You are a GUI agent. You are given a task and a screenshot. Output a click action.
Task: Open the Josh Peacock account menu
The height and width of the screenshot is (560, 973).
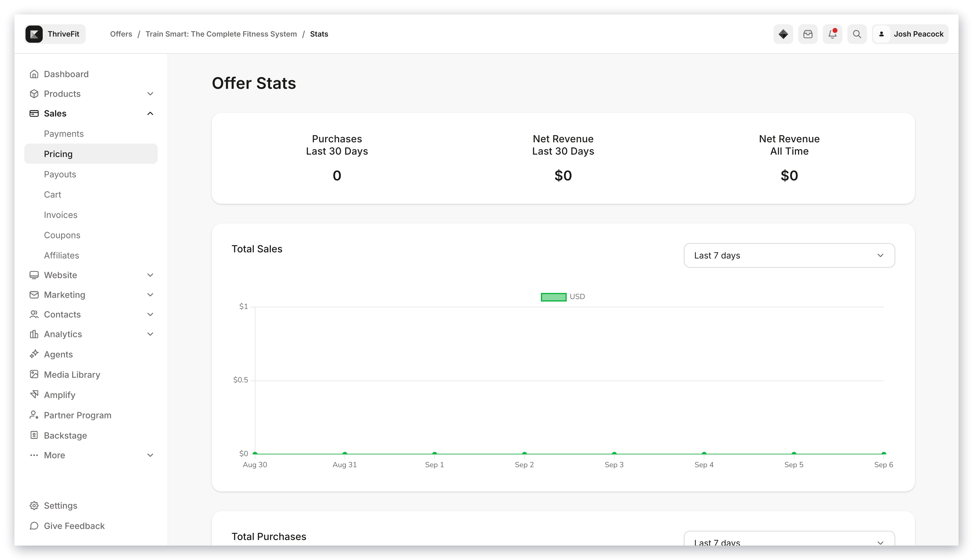click(910, 34)
